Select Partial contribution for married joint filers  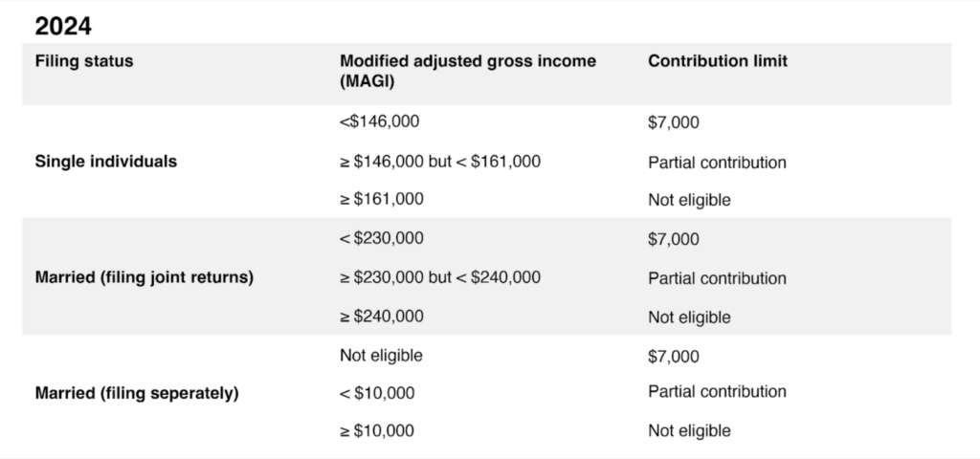[717, 278]
